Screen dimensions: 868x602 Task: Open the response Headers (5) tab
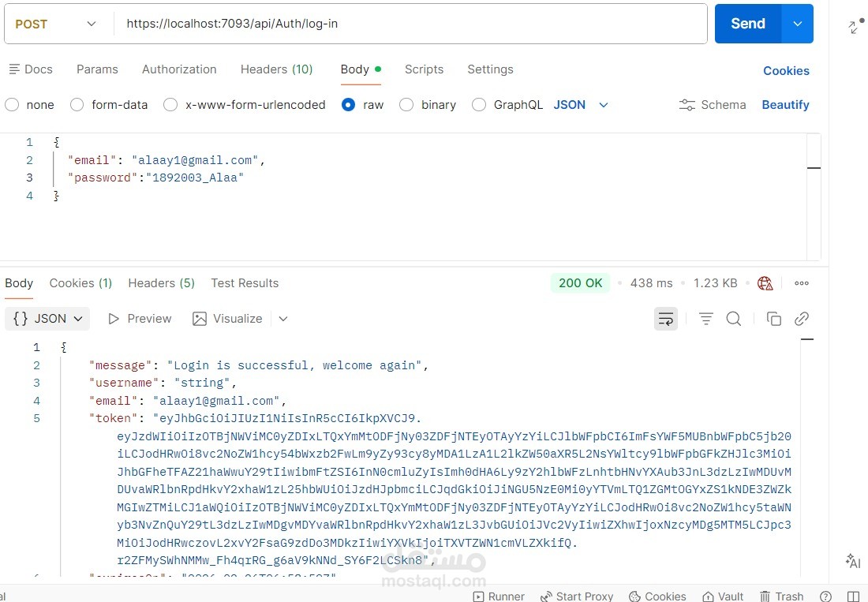point(162,282)
